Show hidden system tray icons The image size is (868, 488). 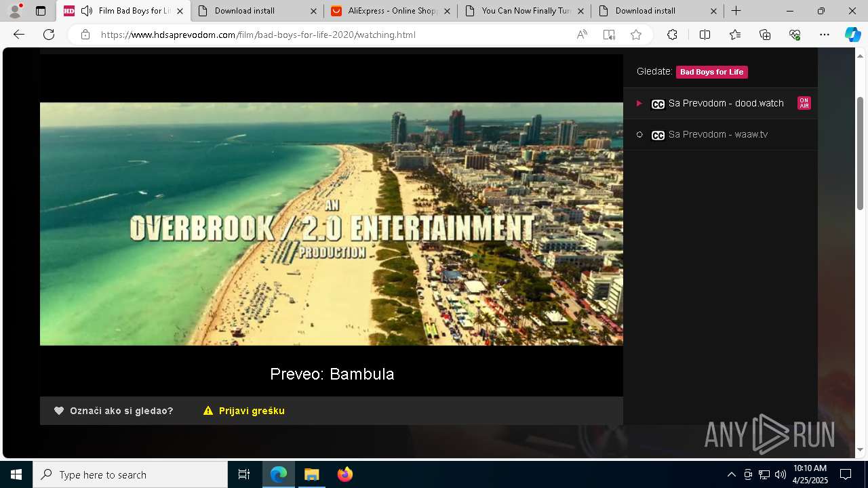tap(731, 474)
